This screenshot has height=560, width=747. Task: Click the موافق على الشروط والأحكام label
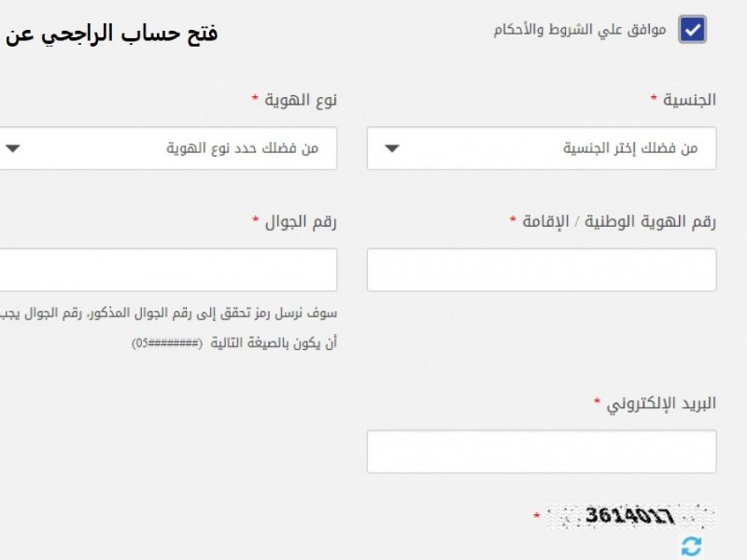click(x=579, y=30)
